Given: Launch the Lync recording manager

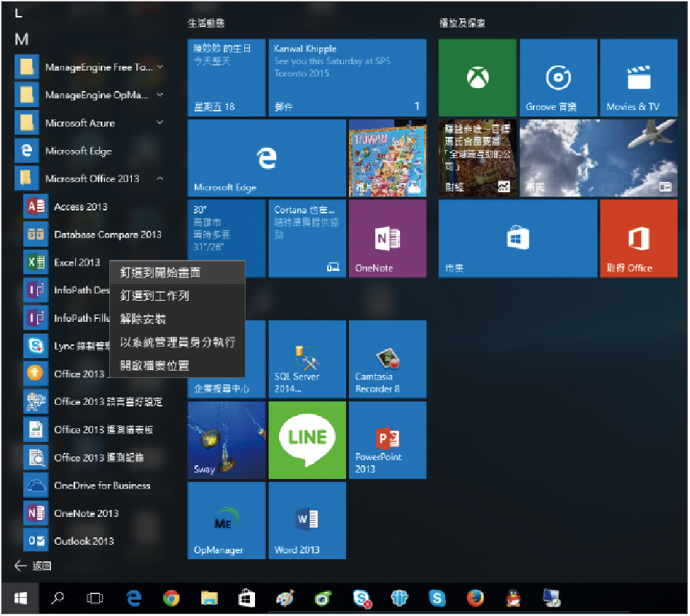Looking at the screenshot, I should pos(66,346).
